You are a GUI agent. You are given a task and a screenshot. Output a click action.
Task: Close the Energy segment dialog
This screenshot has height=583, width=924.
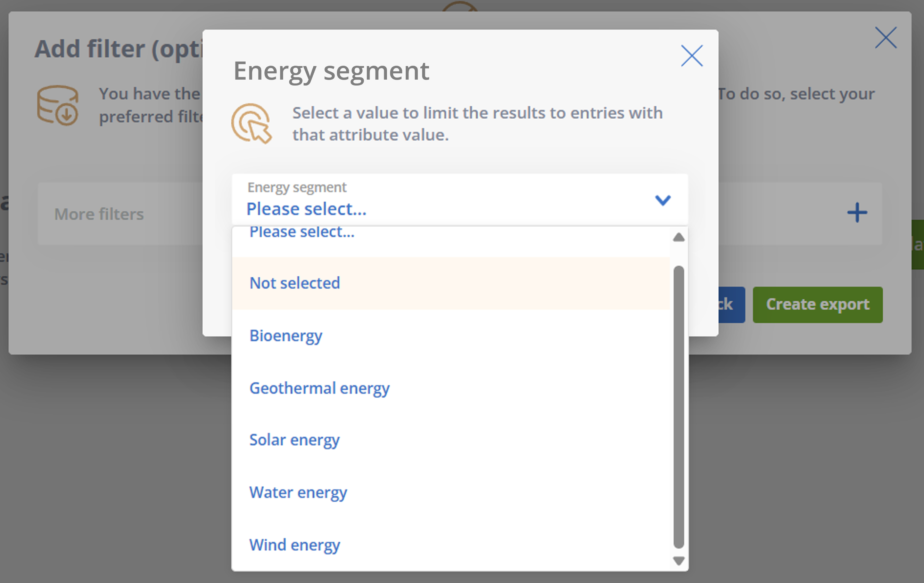click(x=692, y=56)
